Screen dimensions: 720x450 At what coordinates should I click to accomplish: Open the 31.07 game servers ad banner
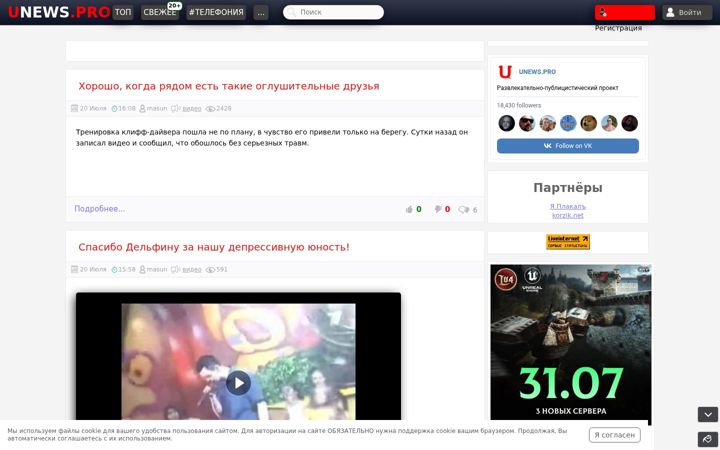point(570,343)
